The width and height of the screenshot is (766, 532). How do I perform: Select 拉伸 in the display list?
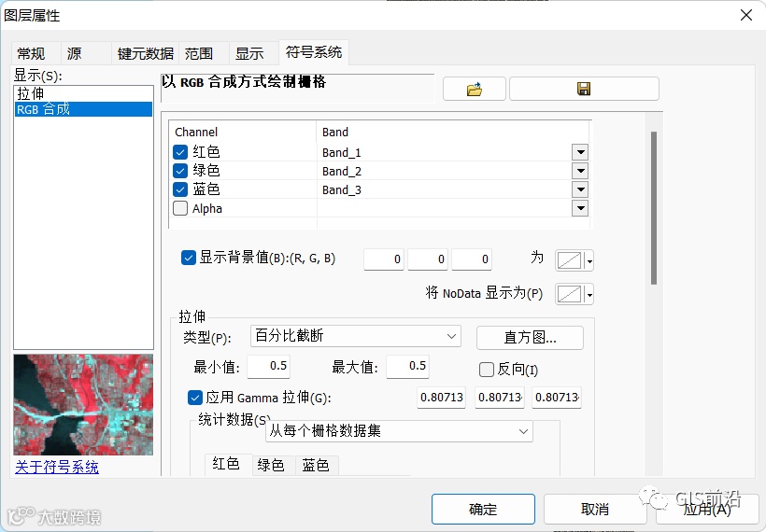[x=83, y=93]
